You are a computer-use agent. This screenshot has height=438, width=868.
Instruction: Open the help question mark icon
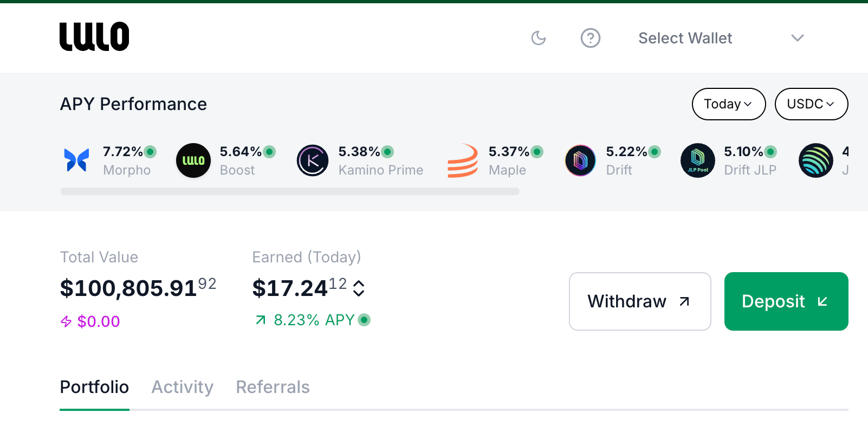(590, 38)
